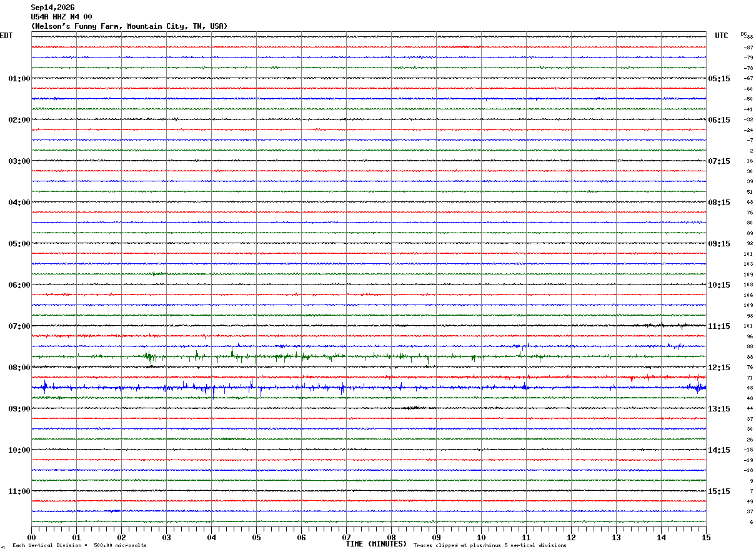Click minute 00 on the time axis

[x=31, y=537]
